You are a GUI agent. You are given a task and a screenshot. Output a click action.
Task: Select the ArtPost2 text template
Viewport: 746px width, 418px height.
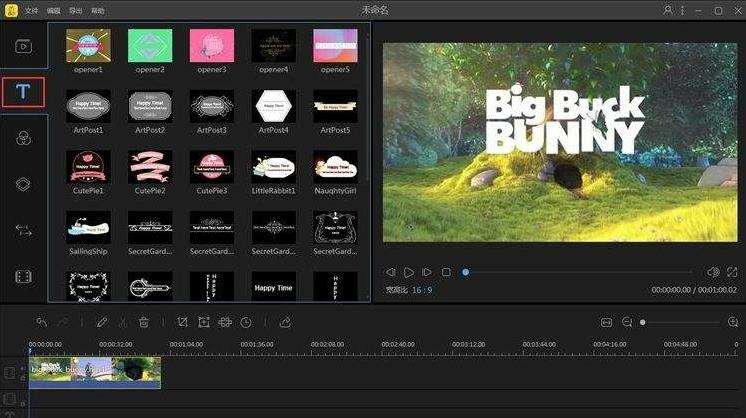(150, 107)
